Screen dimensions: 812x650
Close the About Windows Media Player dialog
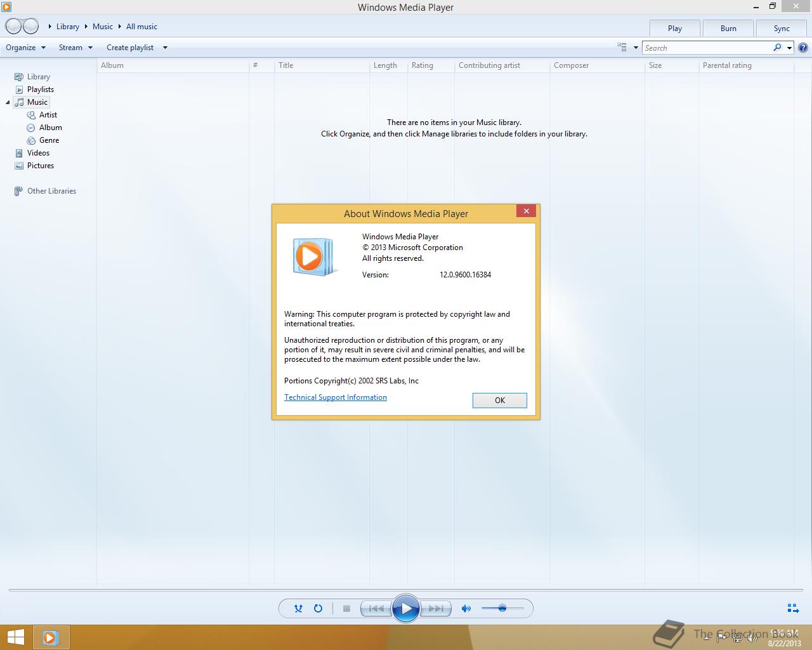[526, 211]
